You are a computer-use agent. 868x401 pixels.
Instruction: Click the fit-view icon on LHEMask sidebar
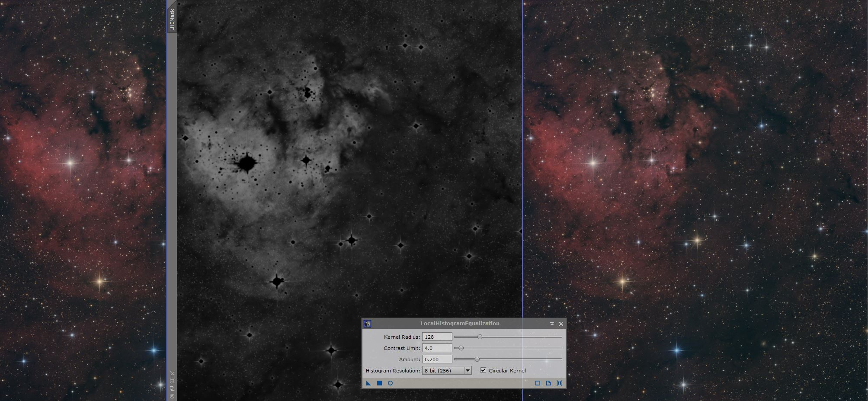click(x=172, y=381)
